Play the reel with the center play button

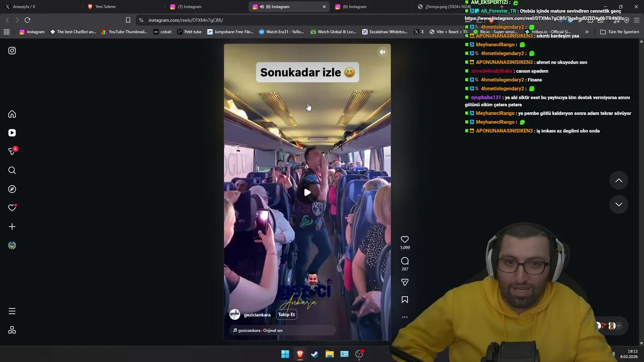[x=307, y=192]
